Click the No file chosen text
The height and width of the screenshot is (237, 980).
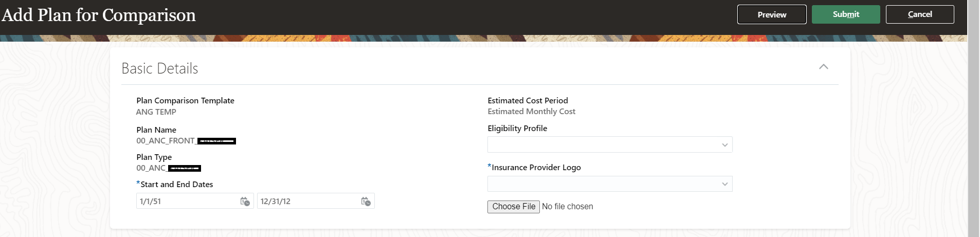[x=567, y=207]
